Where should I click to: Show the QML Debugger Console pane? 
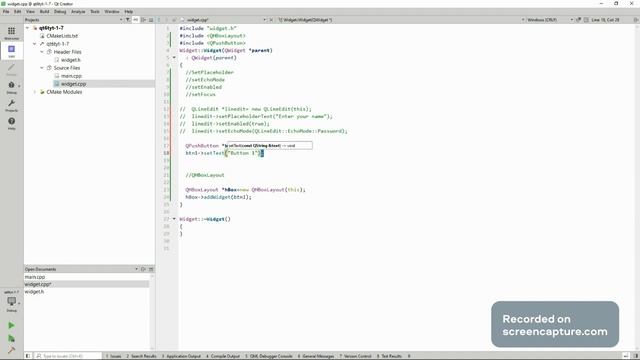269,356
